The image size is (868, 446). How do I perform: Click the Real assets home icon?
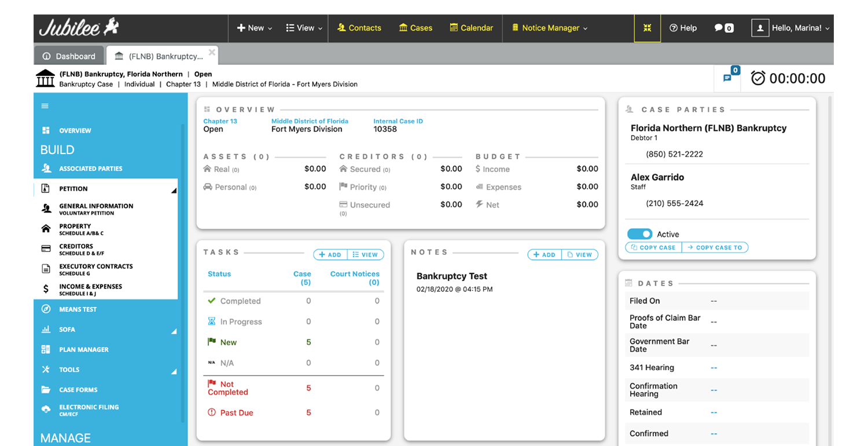207,169
